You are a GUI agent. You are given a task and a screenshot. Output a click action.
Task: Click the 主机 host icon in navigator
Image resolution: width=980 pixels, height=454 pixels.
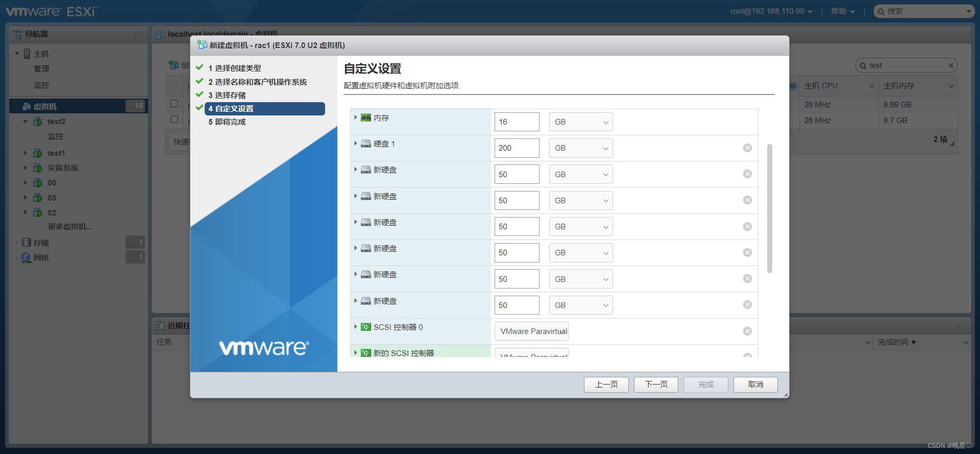pos(27,54)
